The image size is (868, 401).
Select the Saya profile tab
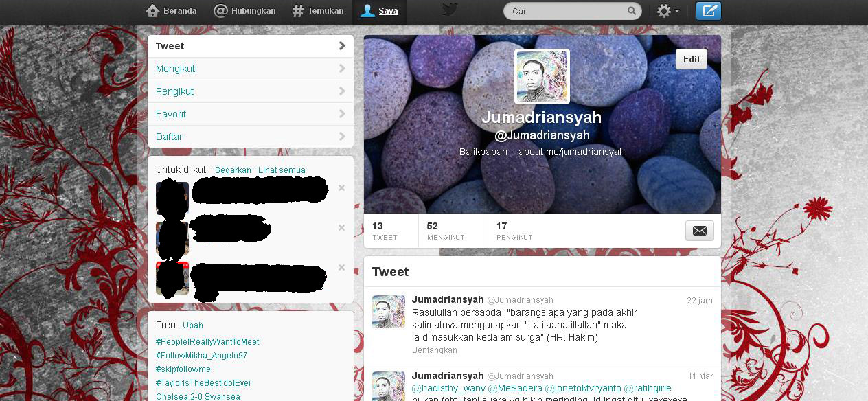coord(380,11)
